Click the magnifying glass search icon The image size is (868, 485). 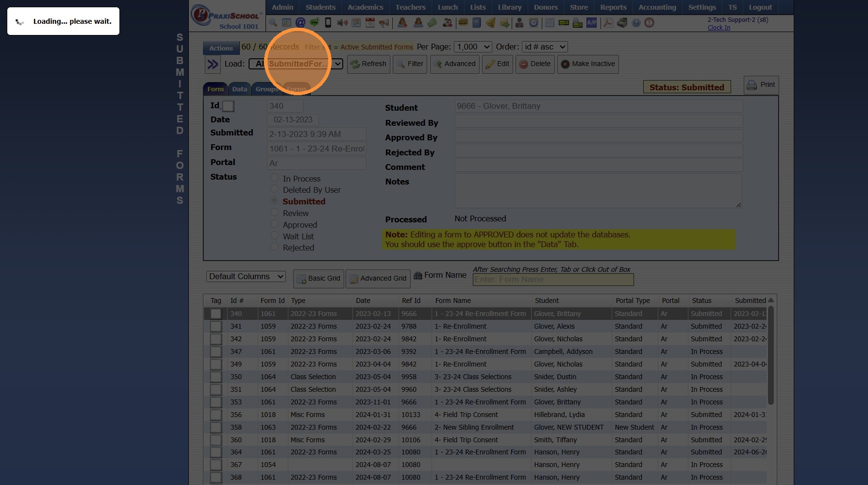tap(273, 23)
